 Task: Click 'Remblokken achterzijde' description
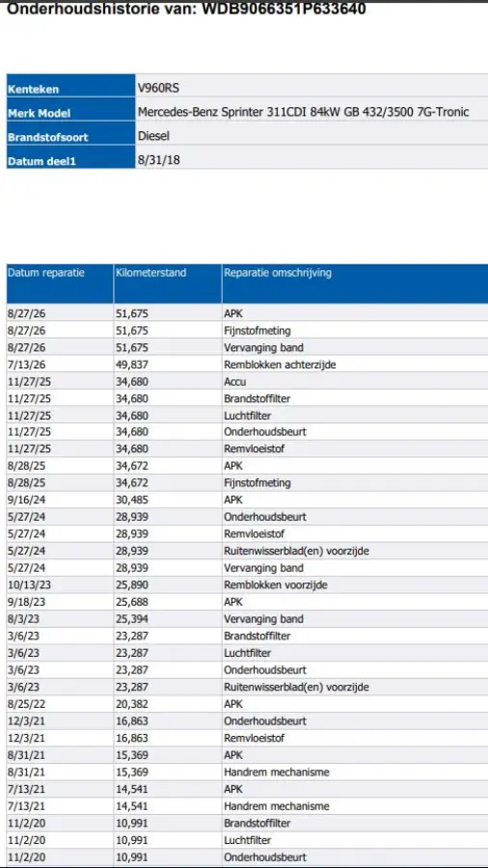tap(280, 365)
